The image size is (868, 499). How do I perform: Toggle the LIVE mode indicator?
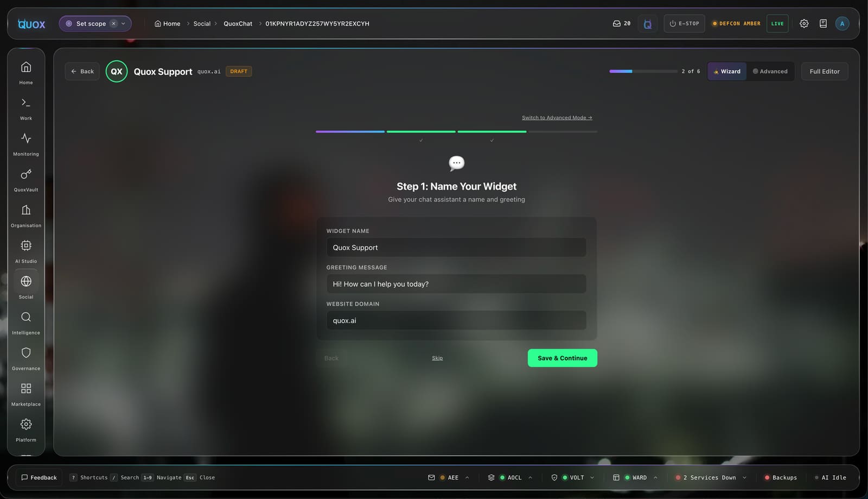(x=777, y=23)
